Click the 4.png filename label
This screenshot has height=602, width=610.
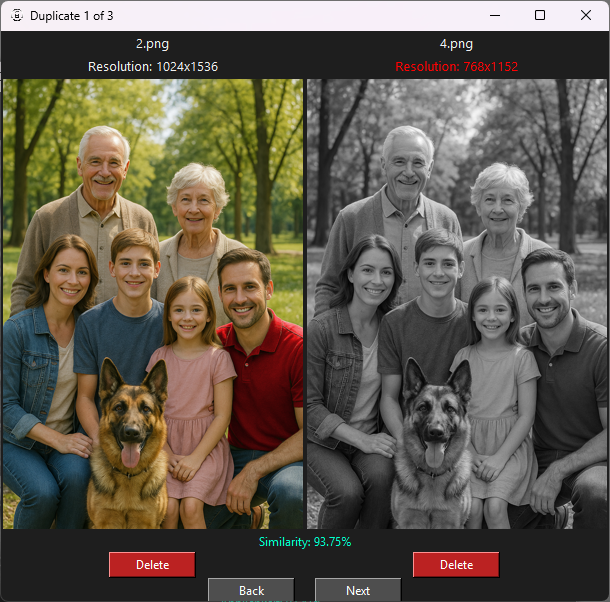pyautogui.click(x=456, y=44)
